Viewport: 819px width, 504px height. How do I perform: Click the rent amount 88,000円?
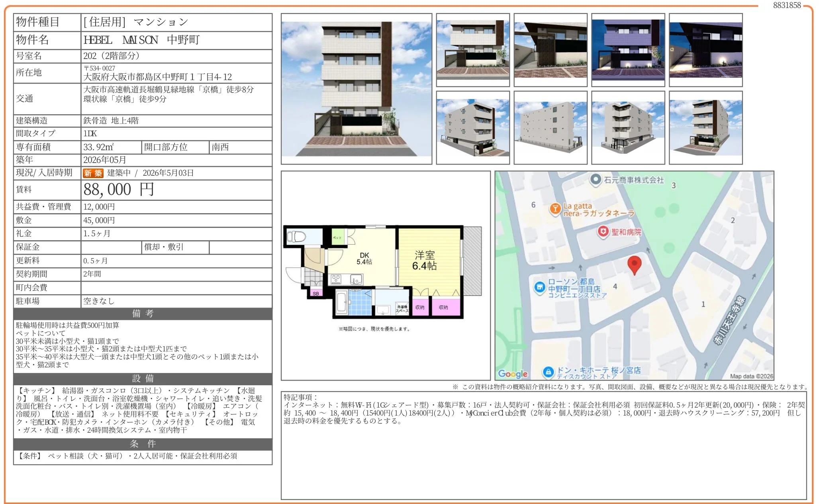(119, 190)
